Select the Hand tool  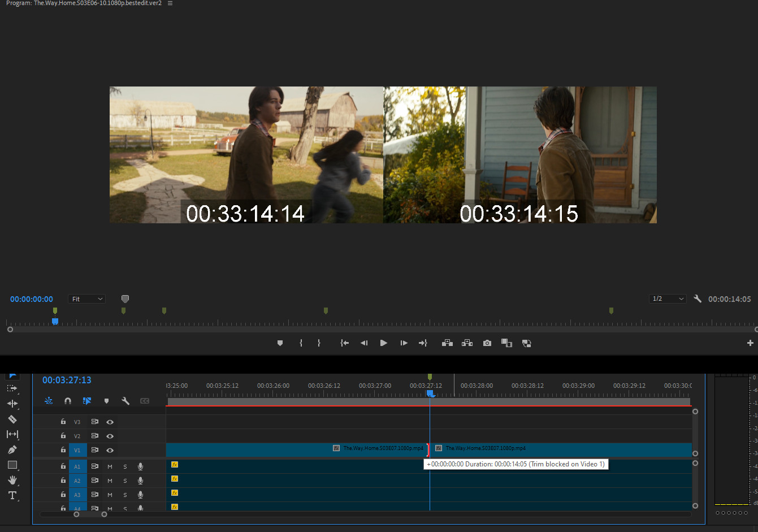tap(12, 480)
